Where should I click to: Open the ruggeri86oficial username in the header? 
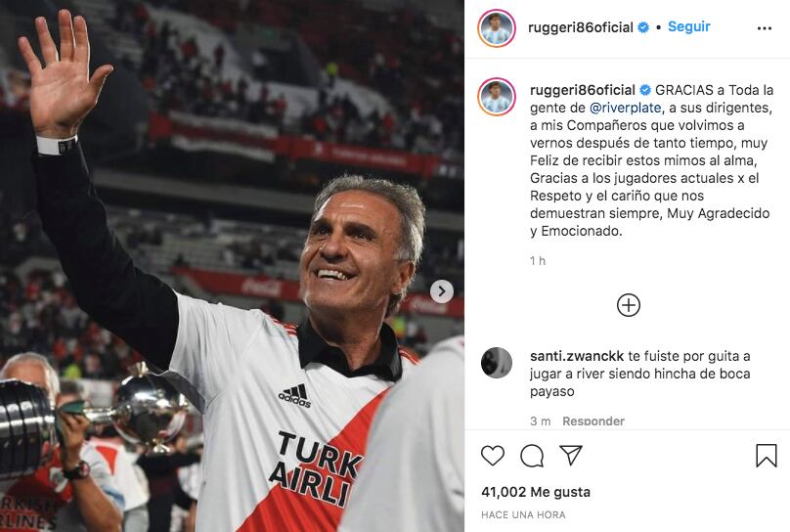pos(581,27)
